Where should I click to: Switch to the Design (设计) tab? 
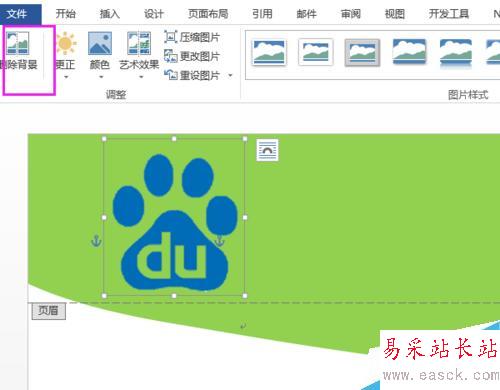point(154,14)
